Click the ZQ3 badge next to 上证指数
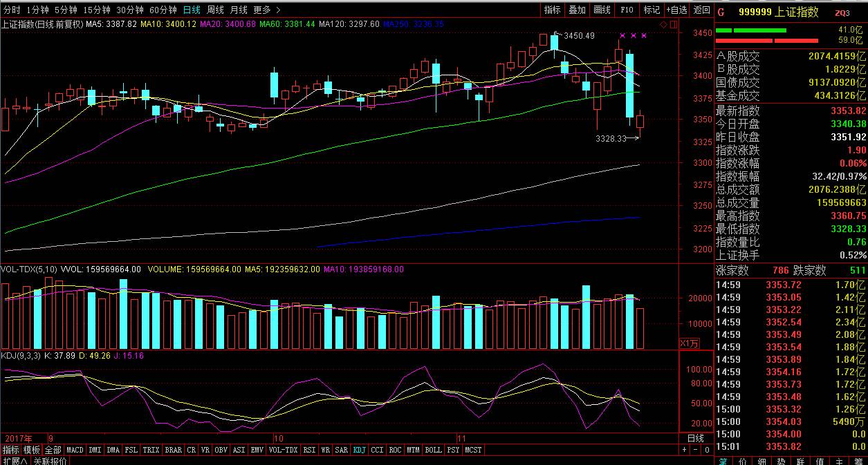 (x=842, y=12)
